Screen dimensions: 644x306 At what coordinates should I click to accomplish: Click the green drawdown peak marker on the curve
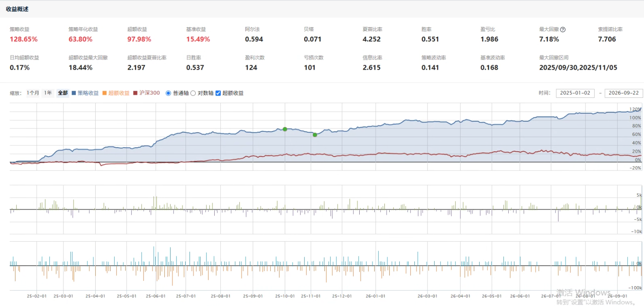coord(285,129)
